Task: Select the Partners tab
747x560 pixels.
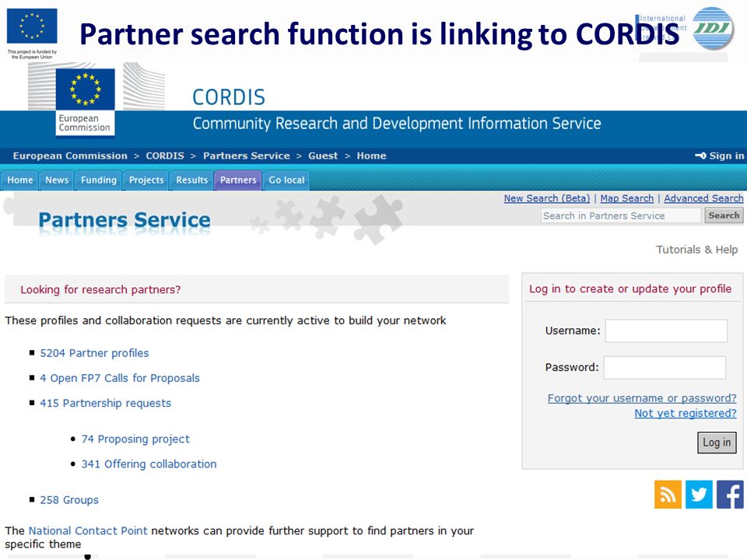Action: tap(238, 180)
